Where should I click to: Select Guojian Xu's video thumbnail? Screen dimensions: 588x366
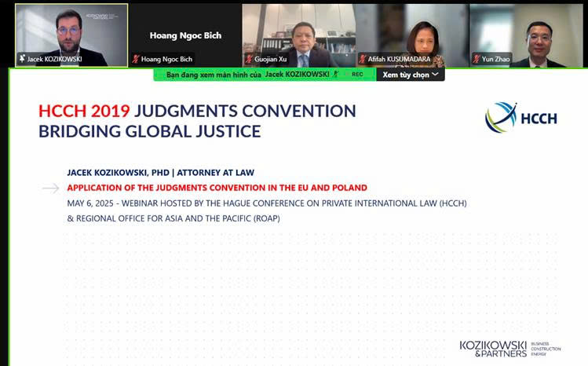click(299, 35)
